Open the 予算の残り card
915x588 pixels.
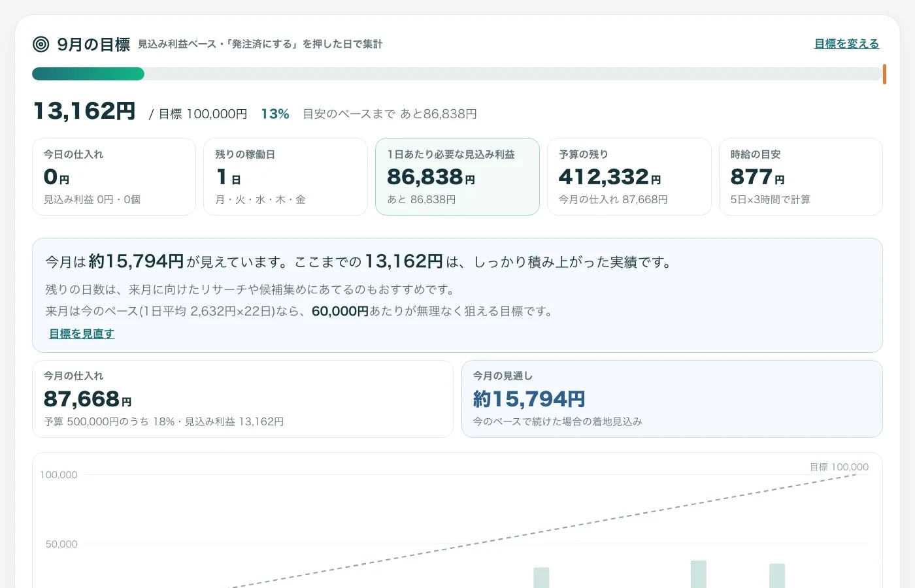(x=629, y=176)
